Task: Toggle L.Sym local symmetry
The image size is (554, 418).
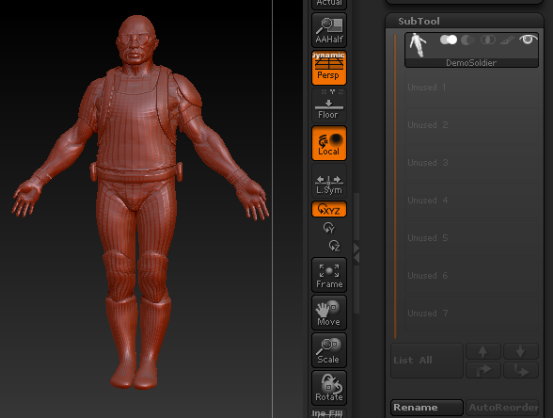Action: tap(329, 181)
